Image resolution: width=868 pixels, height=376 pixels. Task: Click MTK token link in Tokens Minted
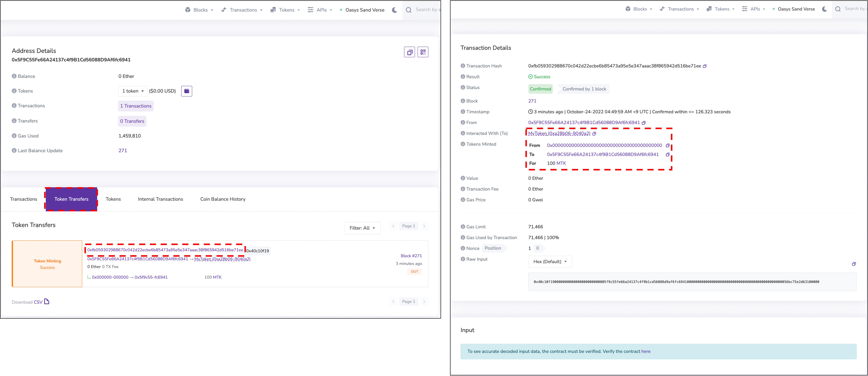[x=561, y=163]
